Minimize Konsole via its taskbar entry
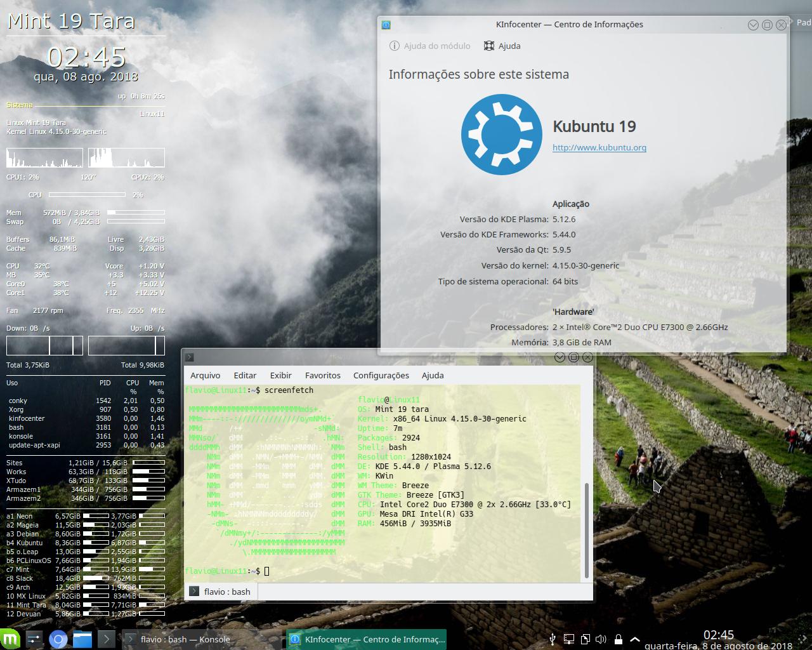The image size is (812, 650). tap(184, 639)
